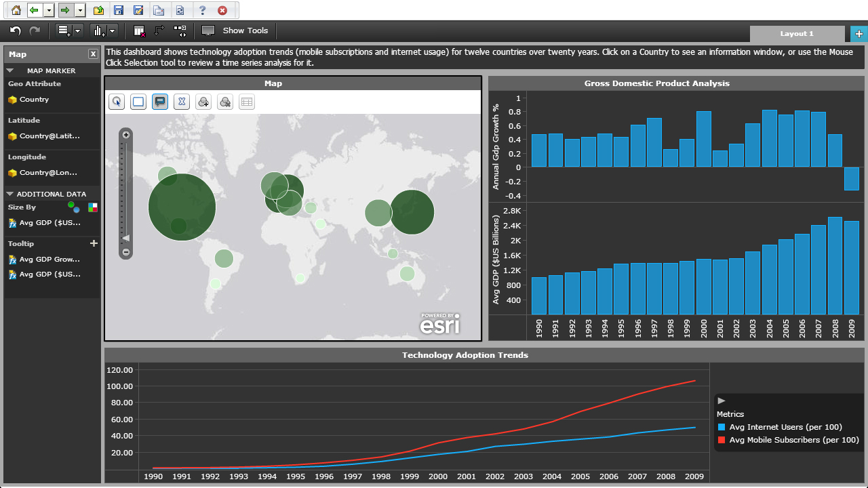The width and height of the screenshot is (868, 488).
Task: Click the red close document icon
Action: pos(222,10)
